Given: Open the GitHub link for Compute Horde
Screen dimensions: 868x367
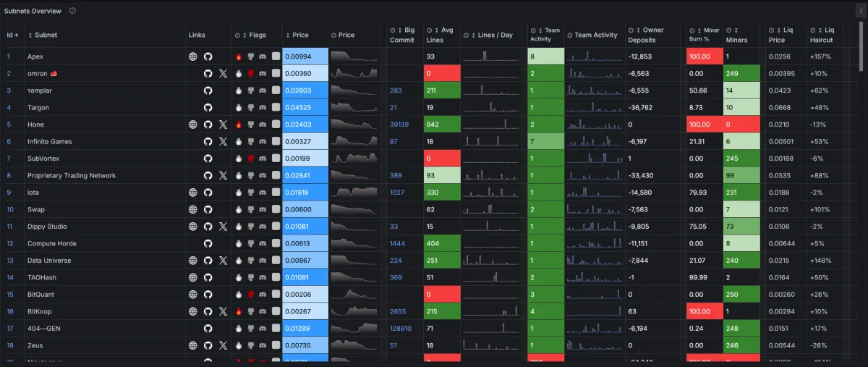Looking at the screenshot, I should point(208,243).
